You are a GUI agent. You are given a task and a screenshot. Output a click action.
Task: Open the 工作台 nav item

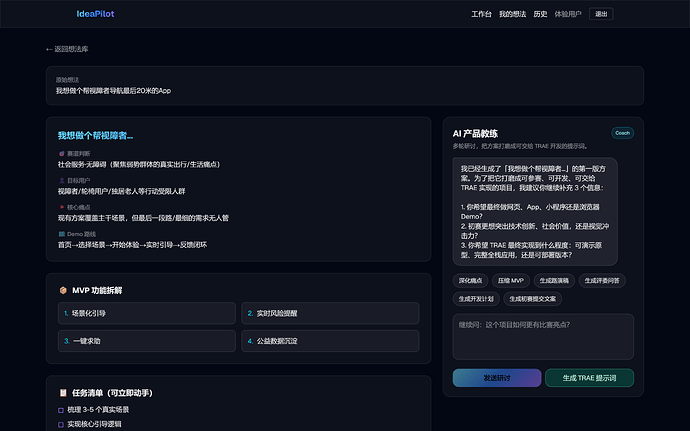click(x=481, y=14)
